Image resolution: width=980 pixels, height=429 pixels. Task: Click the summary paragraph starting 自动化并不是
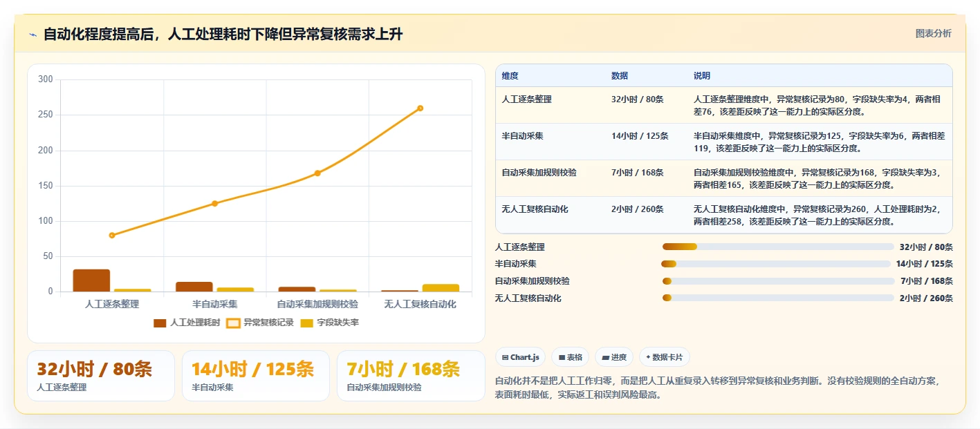[x=717, y=388]
